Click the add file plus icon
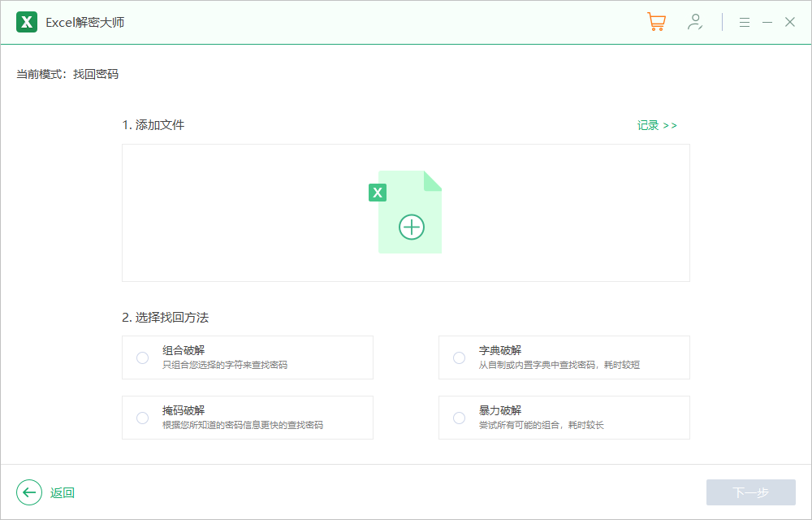The height and width of the screenshot is (520, 812). click(412, 227)
